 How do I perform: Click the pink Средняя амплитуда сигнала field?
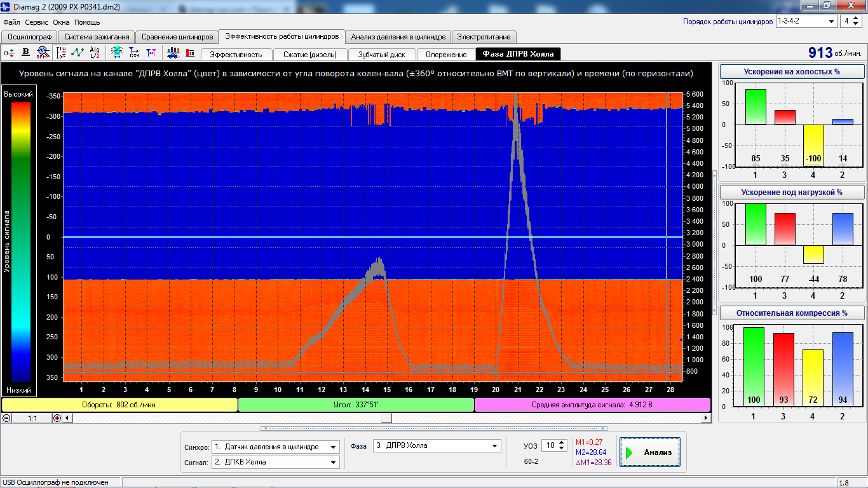[592, 405]
